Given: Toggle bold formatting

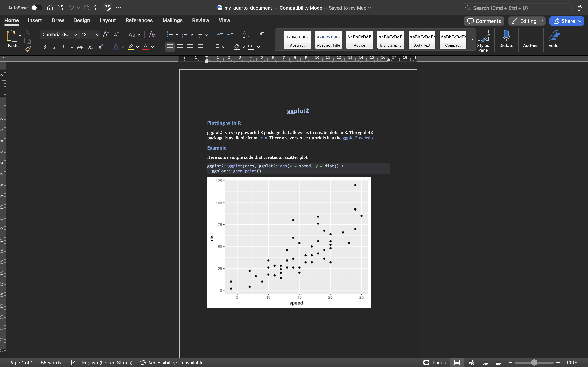Looking at the screenshot, I should 45,47.
